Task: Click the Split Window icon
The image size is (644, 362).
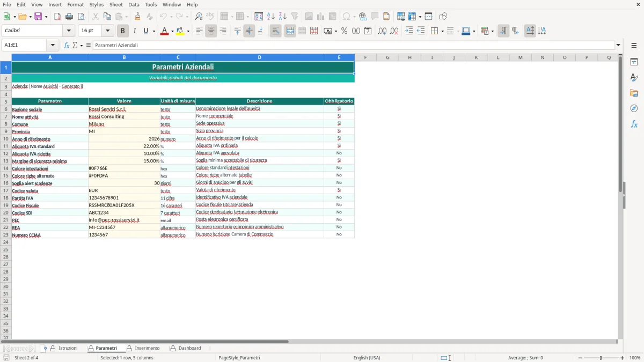Action: [x=428, y=17]
